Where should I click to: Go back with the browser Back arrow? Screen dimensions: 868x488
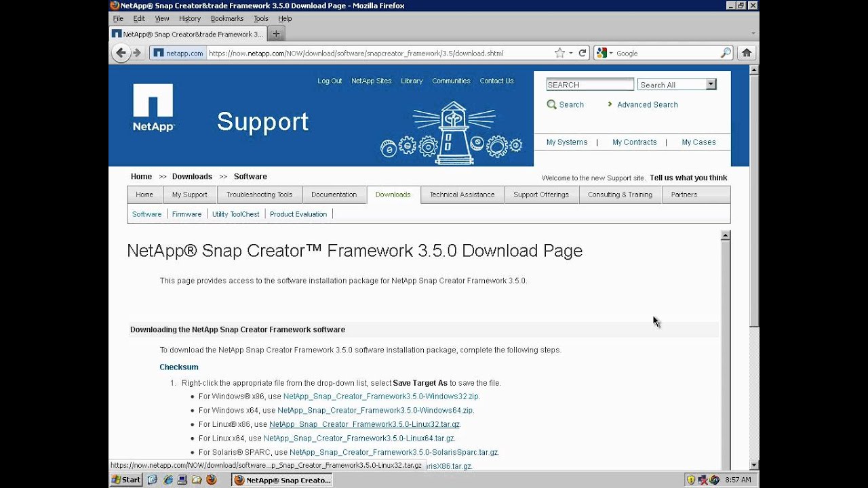click(x=121, y=53)
